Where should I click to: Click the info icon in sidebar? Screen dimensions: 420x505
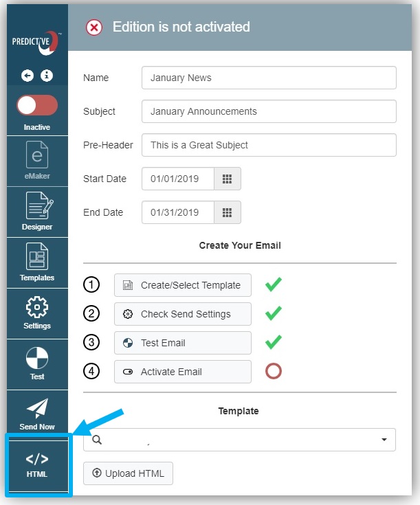47,76
